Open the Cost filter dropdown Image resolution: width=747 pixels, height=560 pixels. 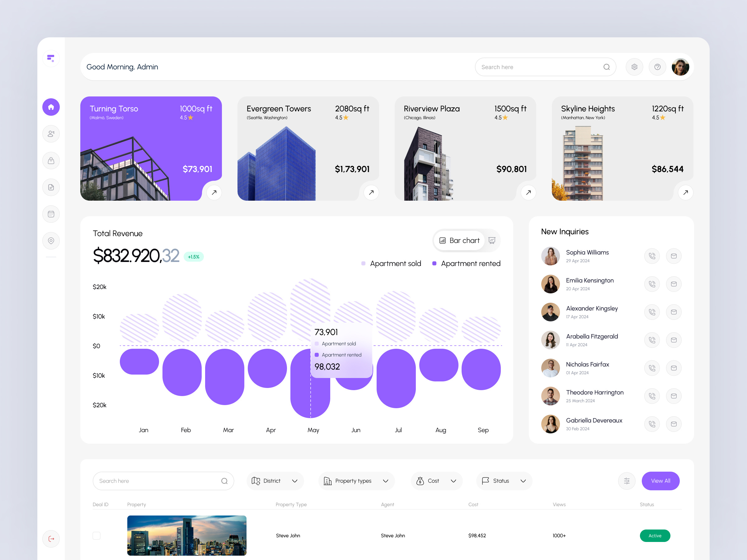[x=436, y=481]
